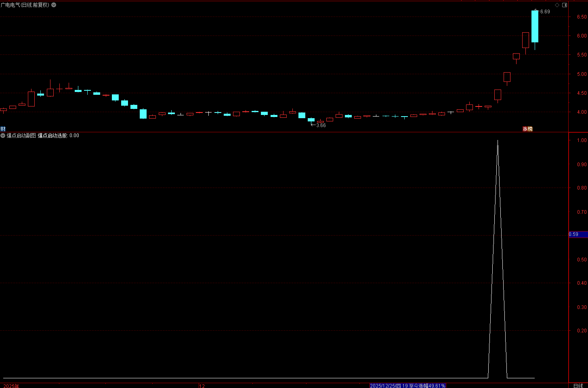Click the 6.00 price axis label
The image size is (588, 388).
click(582, 36)
